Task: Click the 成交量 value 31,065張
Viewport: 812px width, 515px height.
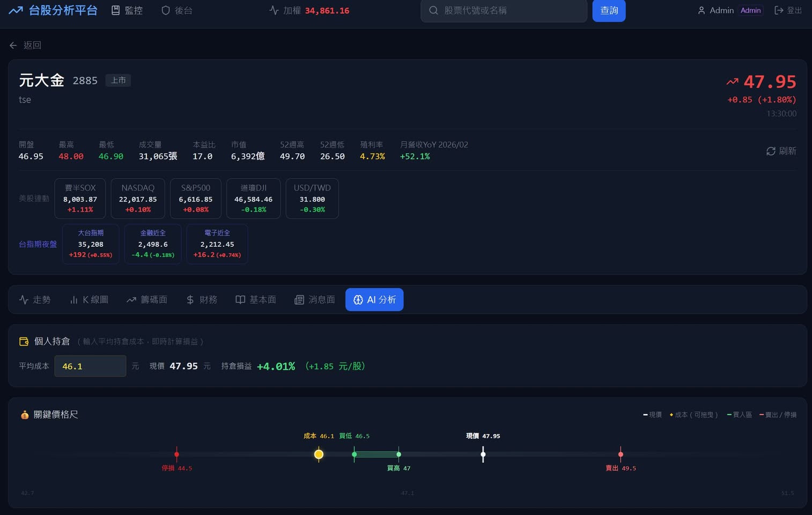Action: (x=158, y=156)
